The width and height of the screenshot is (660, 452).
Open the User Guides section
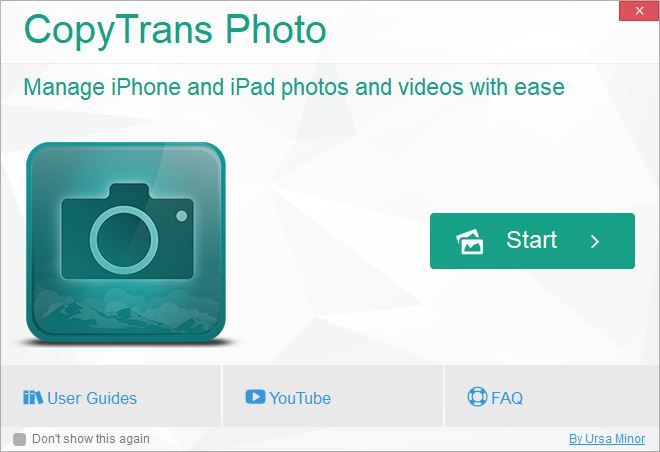[x=111, y=396]
